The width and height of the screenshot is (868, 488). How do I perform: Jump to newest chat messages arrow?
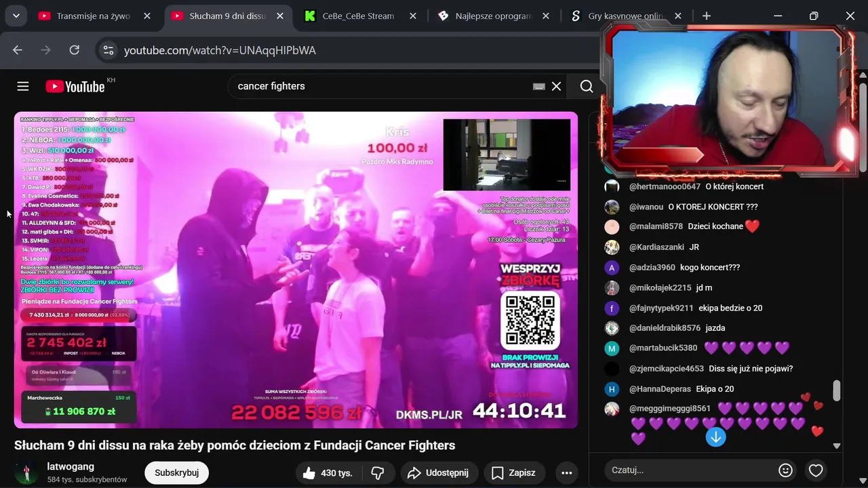715,437
